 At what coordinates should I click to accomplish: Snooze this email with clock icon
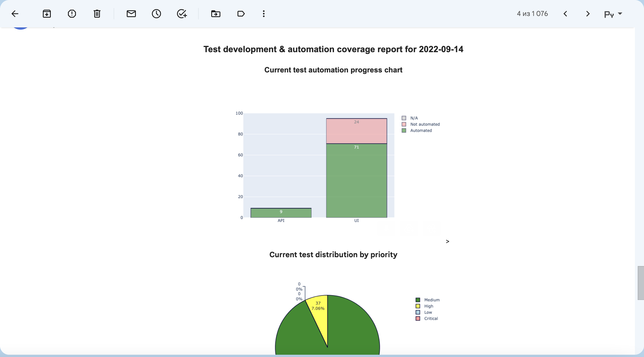(x=156, y=14)
